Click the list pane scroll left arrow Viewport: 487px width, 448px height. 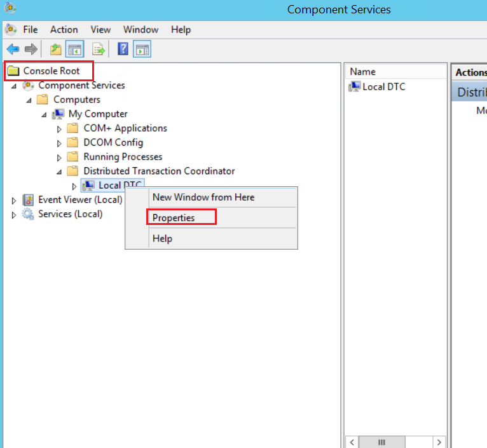tap(352, 442)
